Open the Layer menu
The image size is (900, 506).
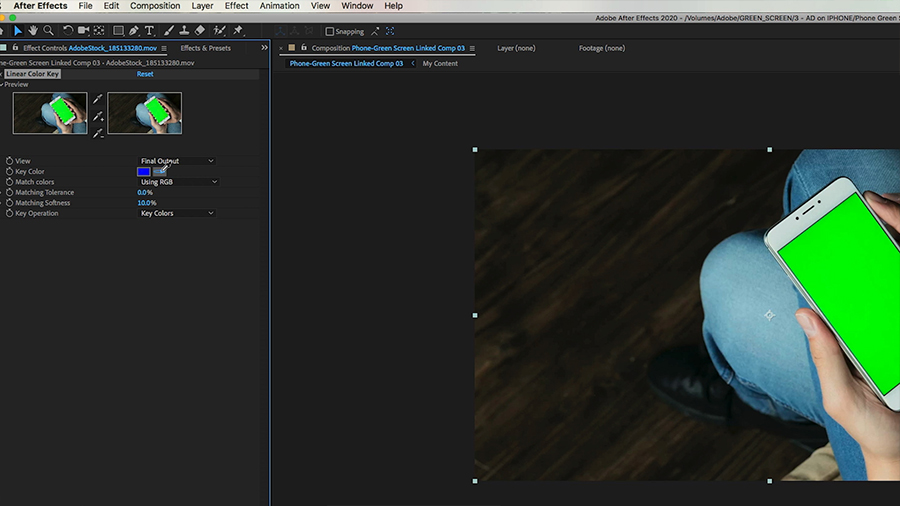(202, 6)
